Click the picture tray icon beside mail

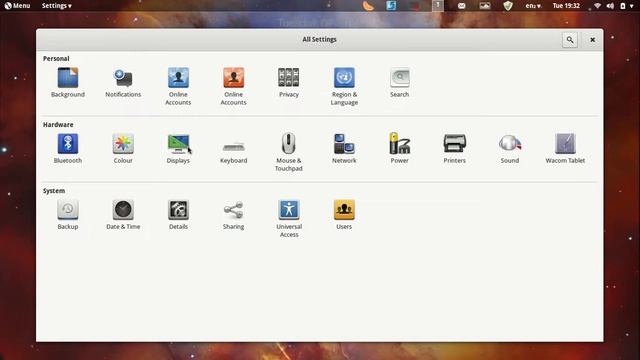484,6
